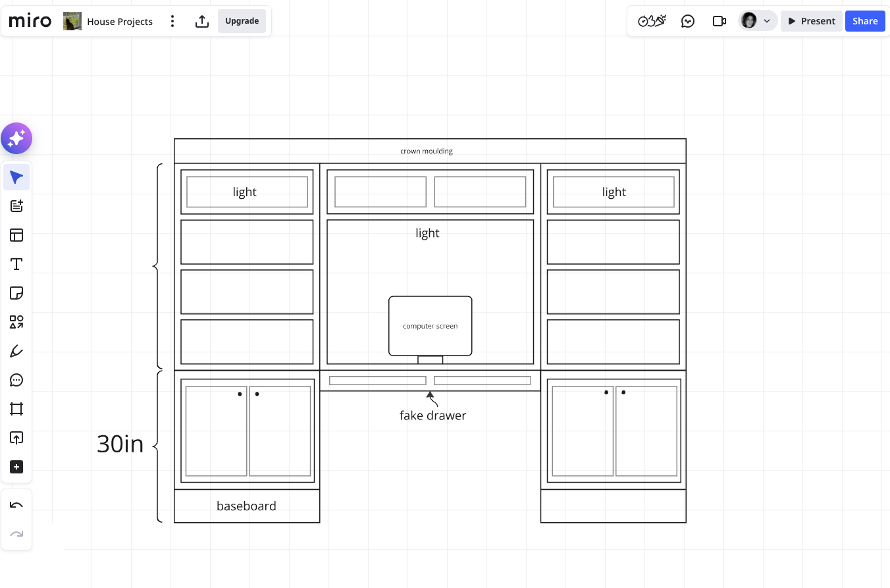Start Present mode
The height and width of the screenshot is (588, 890).
812,20
